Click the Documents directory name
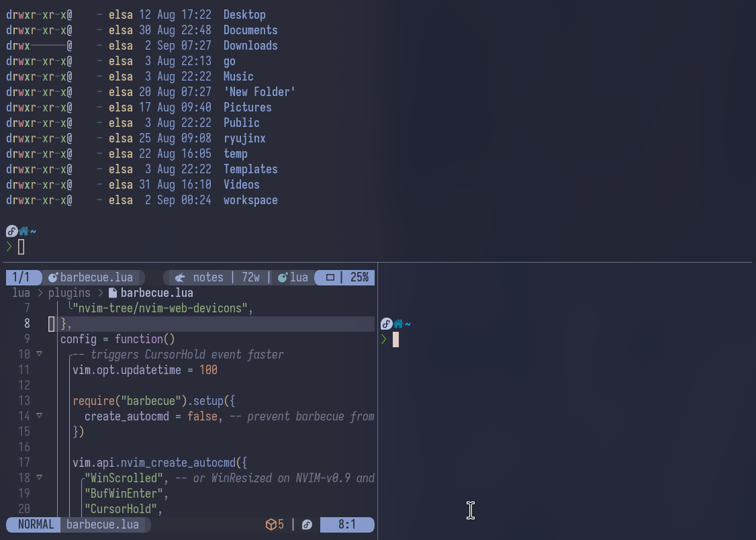Image resolution: width=756 pixels, height=540 pixels. click(x=250, y=30)
